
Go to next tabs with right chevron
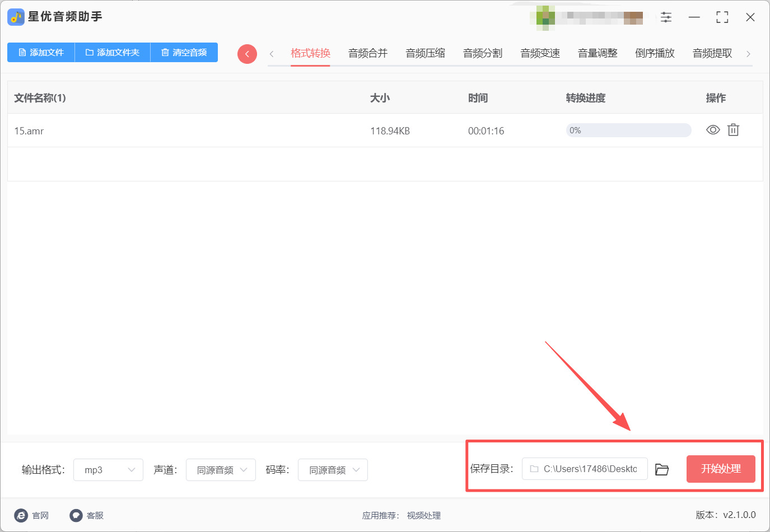pyautogui.click(x=748, y=54)
